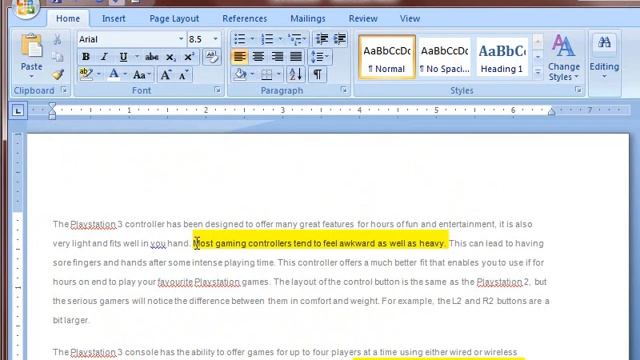Select the Format Painter brush
The height and width of the screenshot is (360, 640).
58,75
